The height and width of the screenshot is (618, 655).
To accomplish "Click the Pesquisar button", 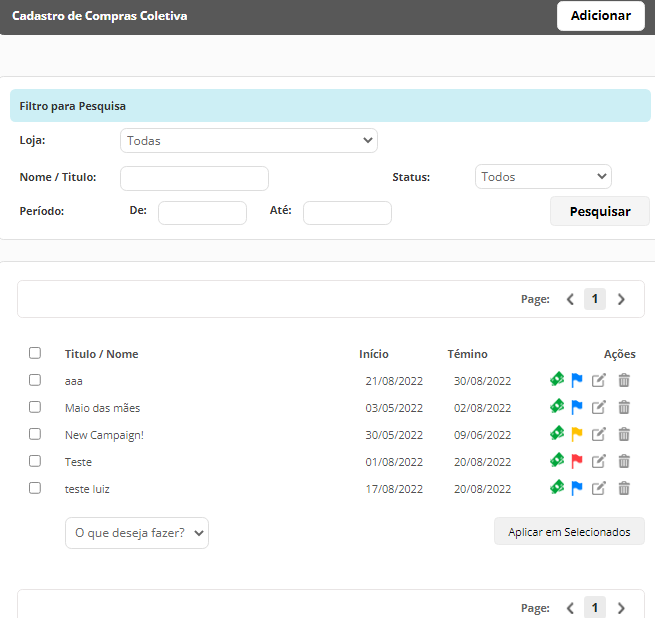I will [600, 211].
